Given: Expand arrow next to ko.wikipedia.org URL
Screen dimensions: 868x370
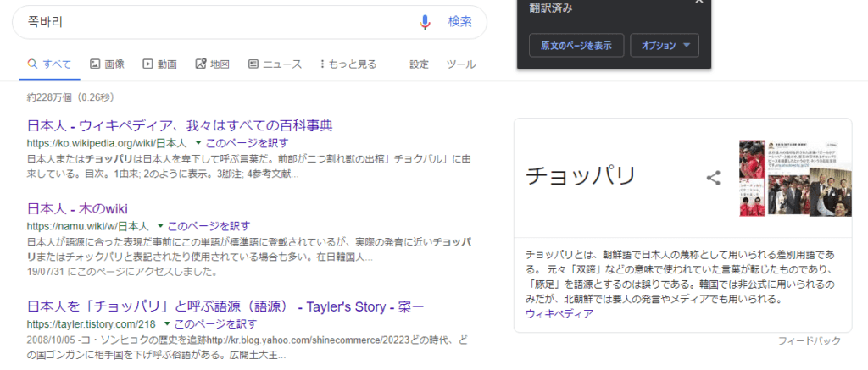Looking at the screenshot, I should click(x=198, y=143).
